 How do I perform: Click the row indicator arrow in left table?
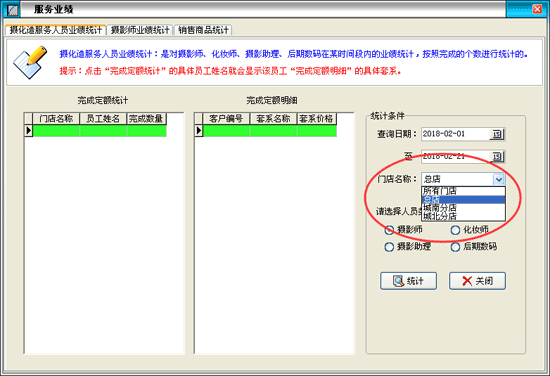pyautogui.click(x=28, y=130)
